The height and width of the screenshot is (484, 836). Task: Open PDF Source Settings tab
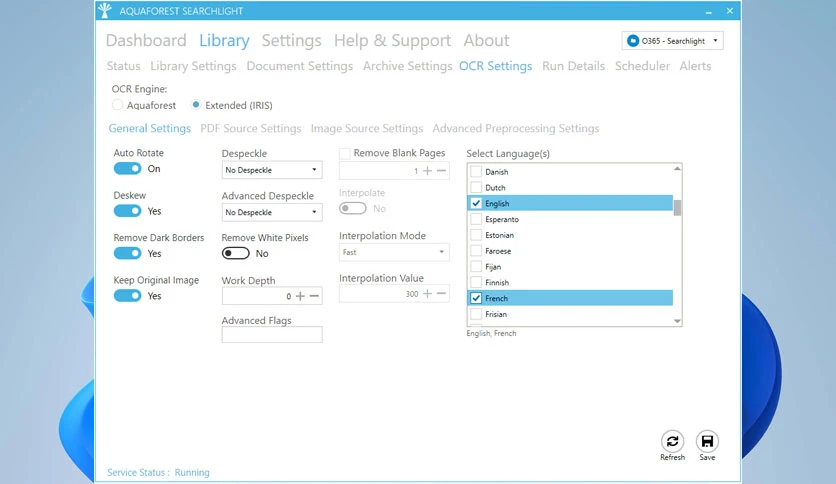click(251, 128)
